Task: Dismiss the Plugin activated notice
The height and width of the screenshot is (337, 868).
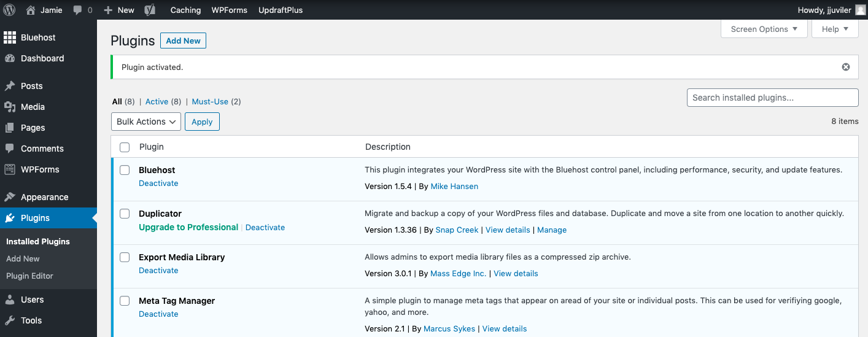Action: [845, 67]
